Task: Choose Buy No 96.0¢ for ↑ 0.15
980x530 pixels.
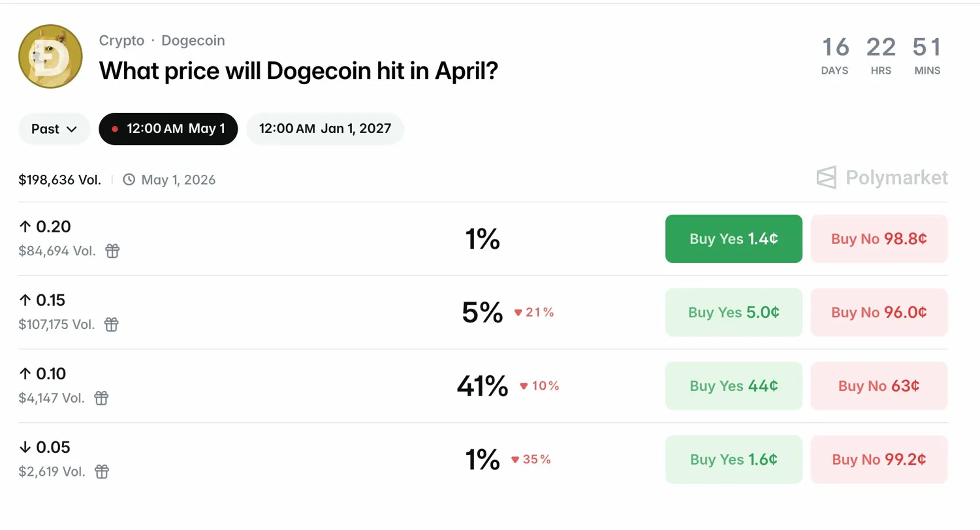Action: (x=878, y=313)
